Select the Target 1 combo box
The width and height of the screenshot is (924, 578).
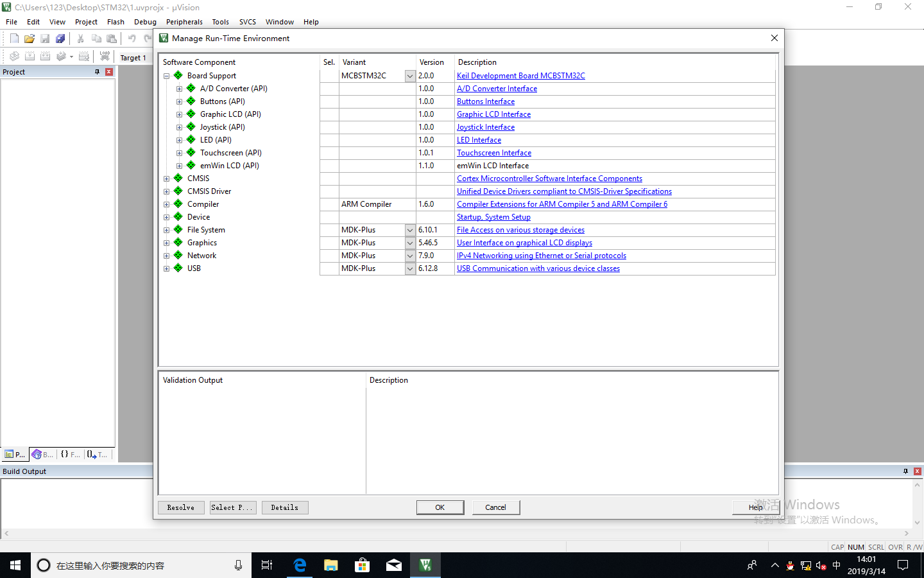click(x=134, y=57)
